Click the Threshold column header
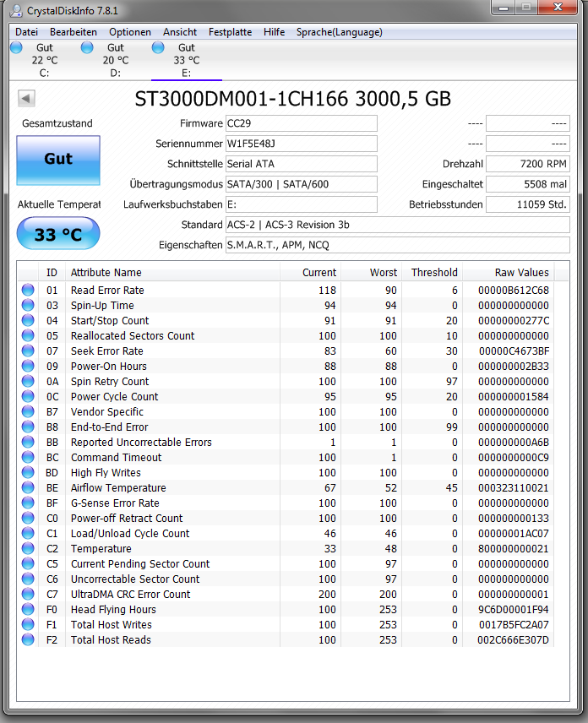Image resolution: width=588 pixels, height=723 pixels. pos(432,273)
